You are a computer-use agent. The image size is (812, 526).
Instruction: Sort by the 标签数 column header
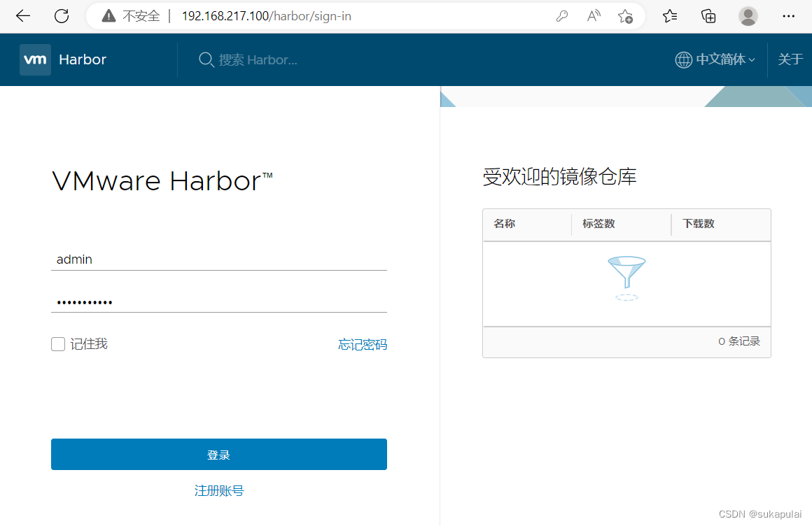[x=598, y=224]
